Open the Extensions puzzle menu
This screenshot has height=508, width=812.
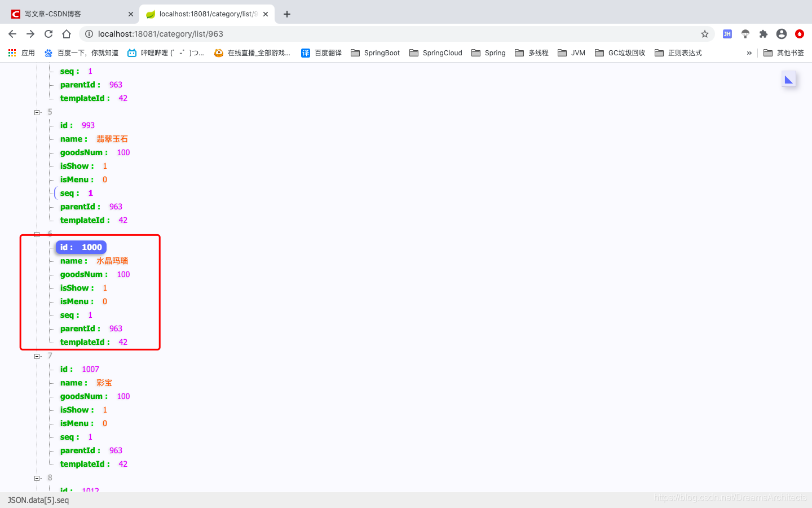(764, 34)
